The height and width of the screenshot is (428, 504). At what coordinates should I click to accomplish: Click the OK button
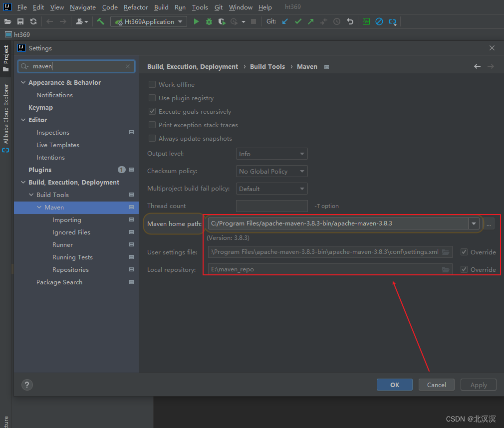click(394, 385)
